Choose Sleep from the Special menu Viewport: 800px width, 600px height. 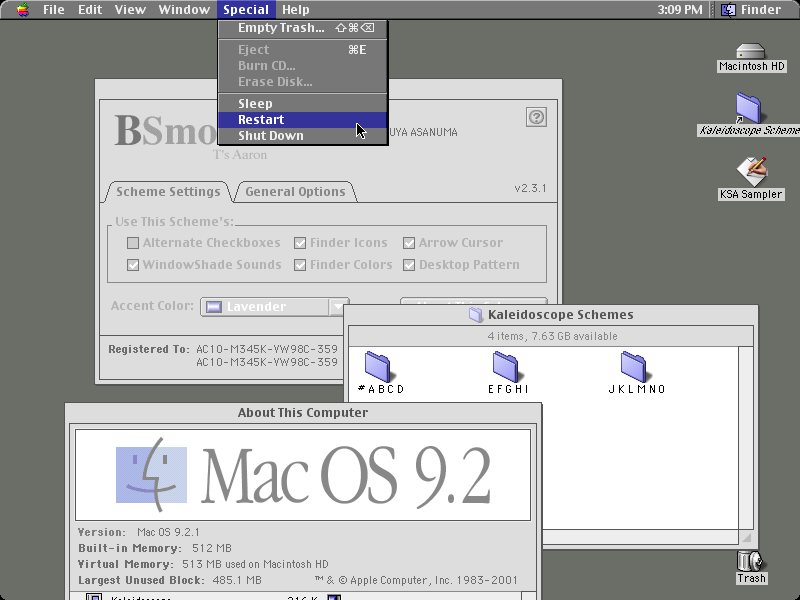(303, 104)
